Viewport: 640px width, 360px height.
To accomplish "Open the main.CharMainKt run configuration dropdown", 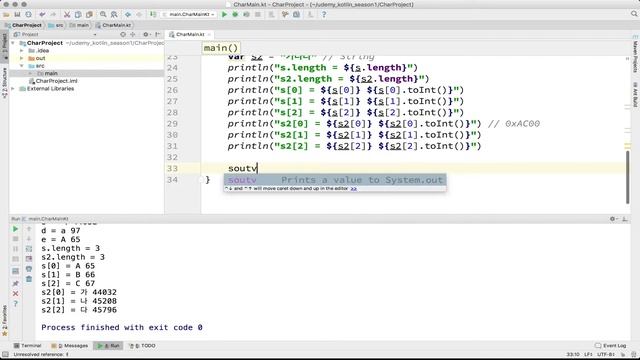I will click(x=189, y=14).
